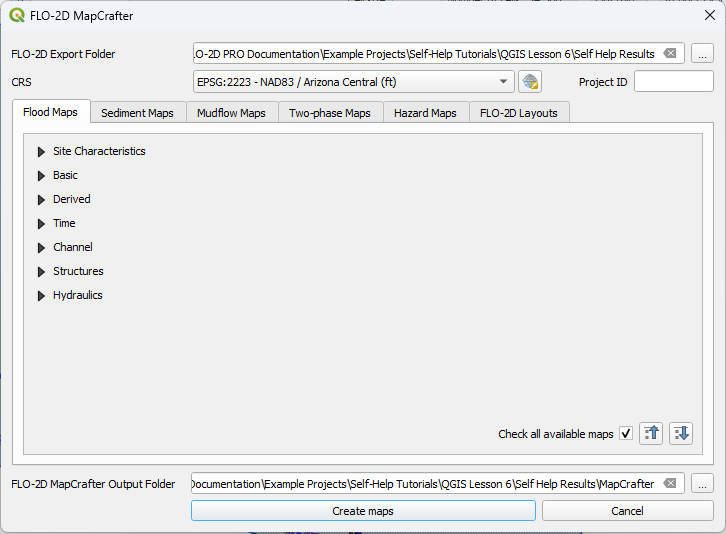Click the expand all groups down-arrow icon
Image resolution: width=726 pixels, height=534 pixels.
(x=681, y=433)
